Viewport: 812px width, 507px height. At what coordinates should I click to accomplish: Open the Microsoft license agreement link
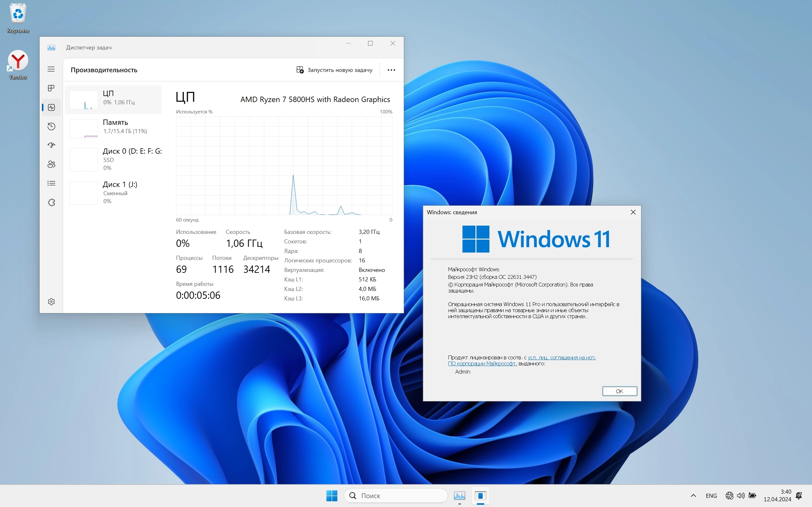tap(561, 357)
